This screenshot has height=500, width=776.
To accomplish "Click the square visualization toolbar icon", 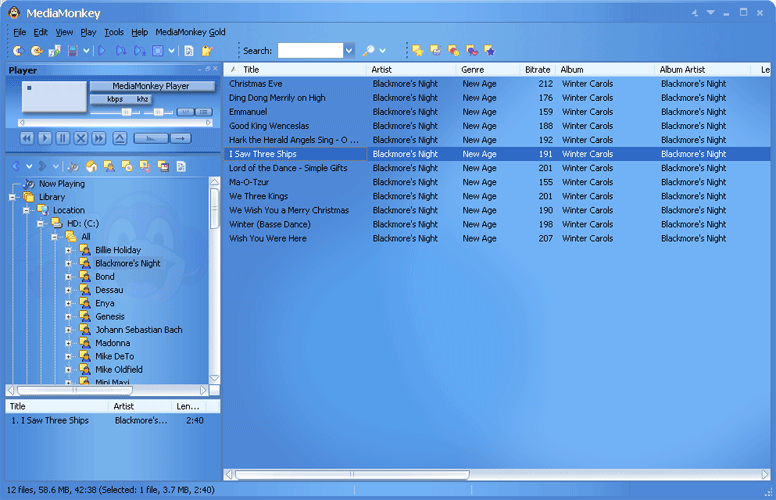I will click(x=158, y=50).
